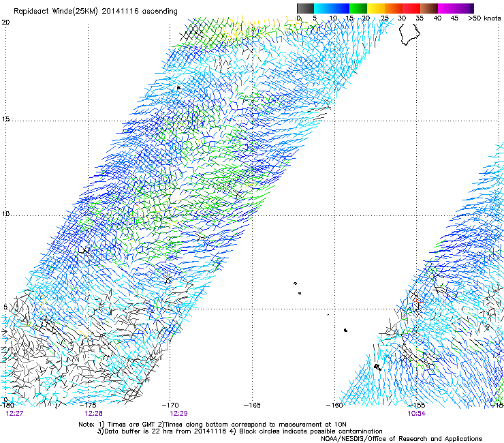This screenshot has width=504, height=443.
Task: Click the '>50 knots' legend label
Action: pyautogui.click(x=484, y=18)
